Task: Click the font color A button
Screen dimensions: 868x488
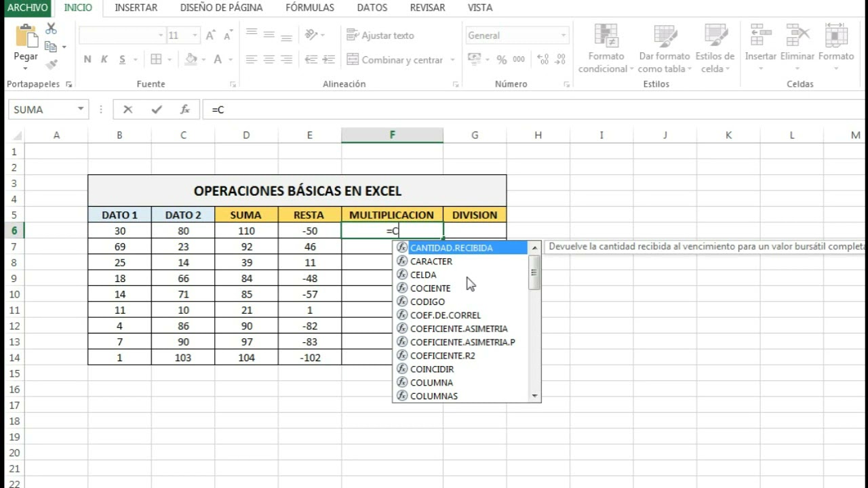Action: tap(218, 60)
